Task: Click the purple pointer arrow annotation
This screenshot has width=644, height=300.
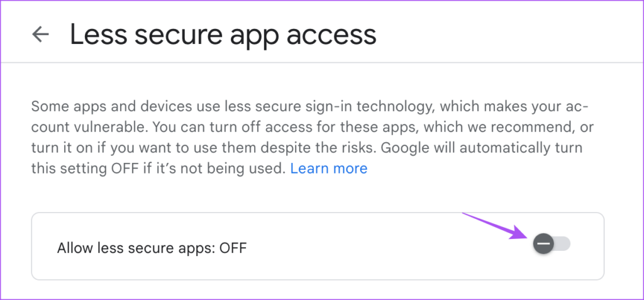Action: 496,225
